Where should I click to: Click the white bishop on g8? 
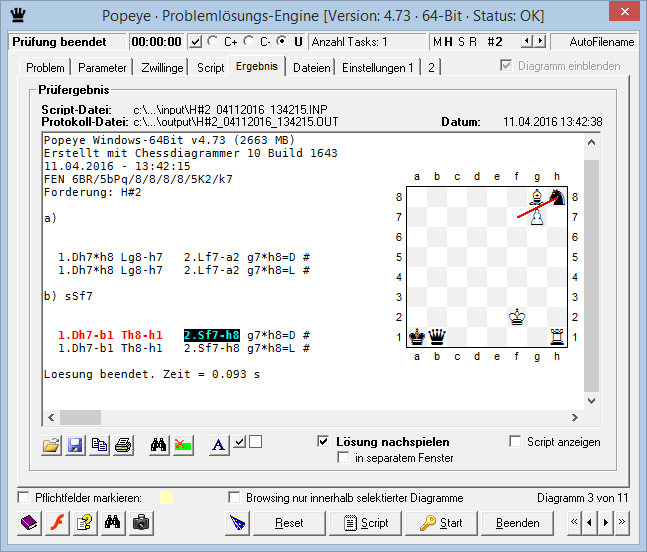(x=537, y=197)
